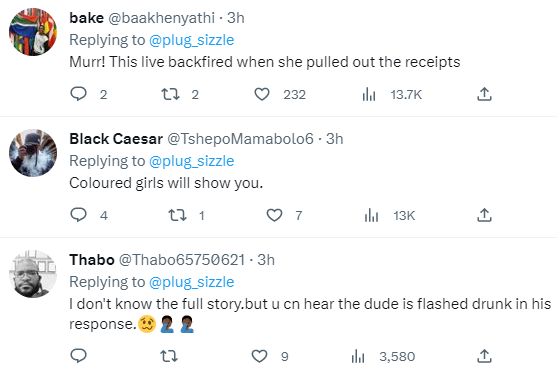
Task: Reply to Black Caesar's tweet
Action: click(79, 215)
